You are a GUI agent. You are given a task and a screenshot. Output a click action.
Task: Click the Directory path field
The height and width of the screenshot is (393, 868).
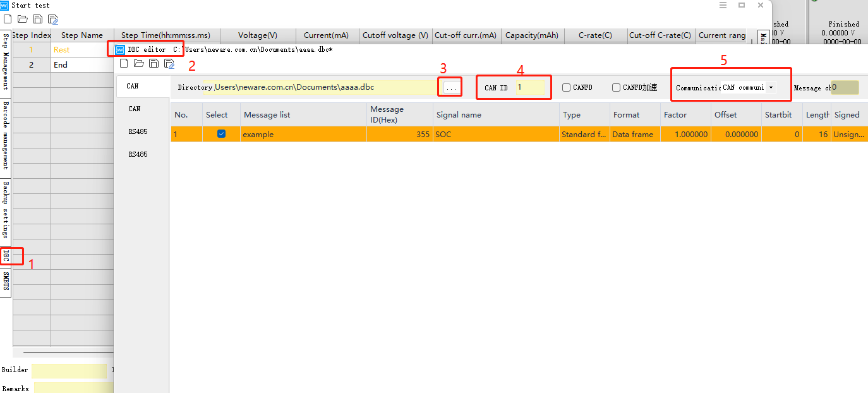click(324, 87)
